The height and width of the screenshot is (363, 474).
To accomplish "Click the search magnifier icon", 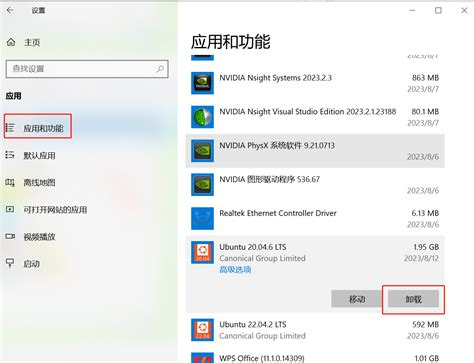I will click(x=160, y=69).
